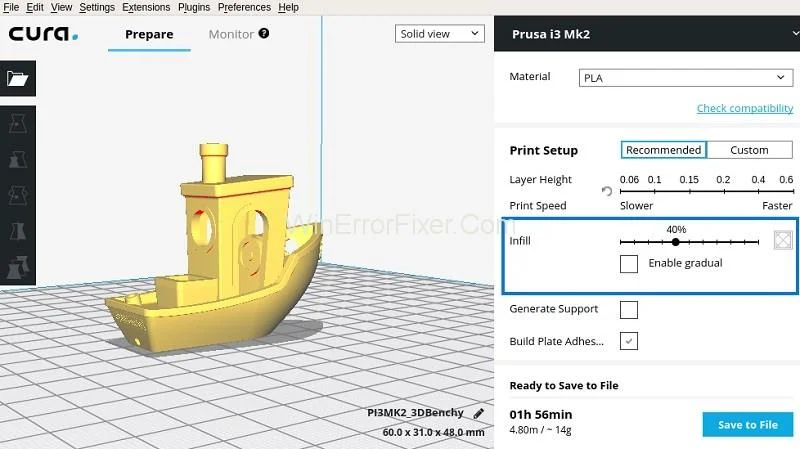Reset layer height with the undo arrow icon
This screenshot has width=800, height=449.
pos(607,191)
